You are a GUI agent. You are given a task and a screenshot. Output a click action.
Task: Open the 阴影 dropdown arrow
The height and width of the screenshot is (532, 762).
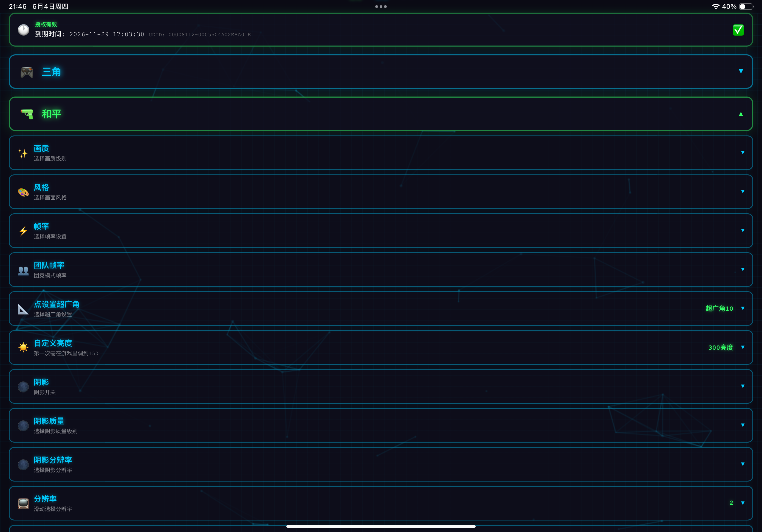pyautogui.click(x=743, y=386)
